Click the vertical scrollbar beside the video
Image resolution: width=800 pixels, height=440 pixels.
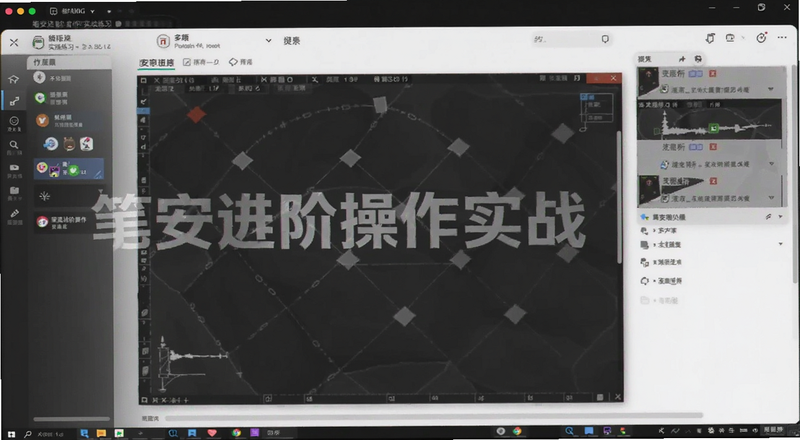pos(620,198)
